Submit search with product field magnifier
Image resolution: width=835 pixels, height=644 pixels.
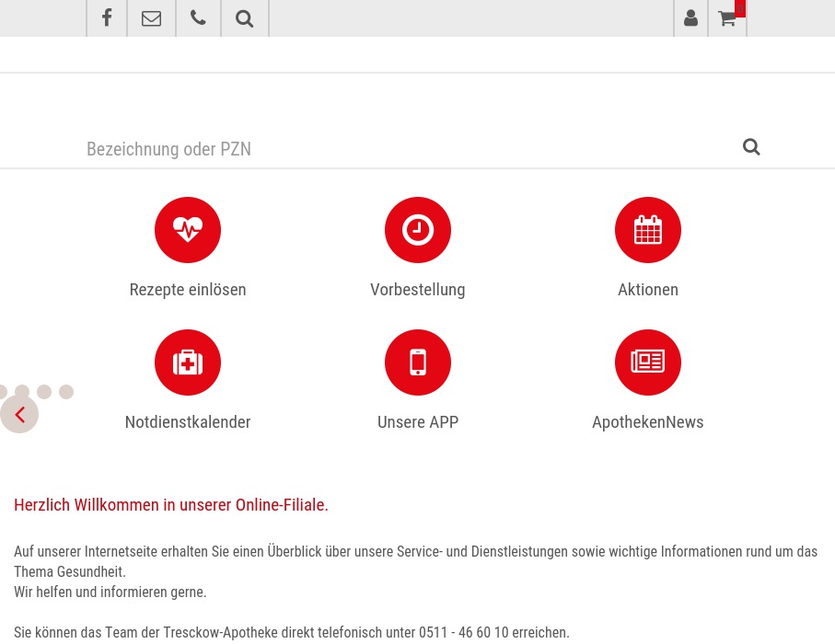click(751, 147)
